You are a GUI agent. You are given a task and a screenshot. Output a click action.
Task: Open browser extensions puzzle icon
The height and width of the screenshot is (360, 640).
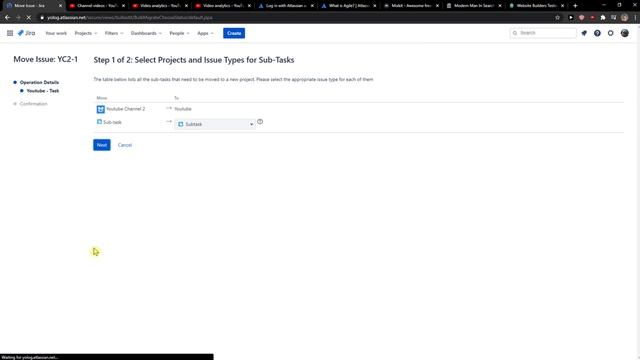pos(603,18)
